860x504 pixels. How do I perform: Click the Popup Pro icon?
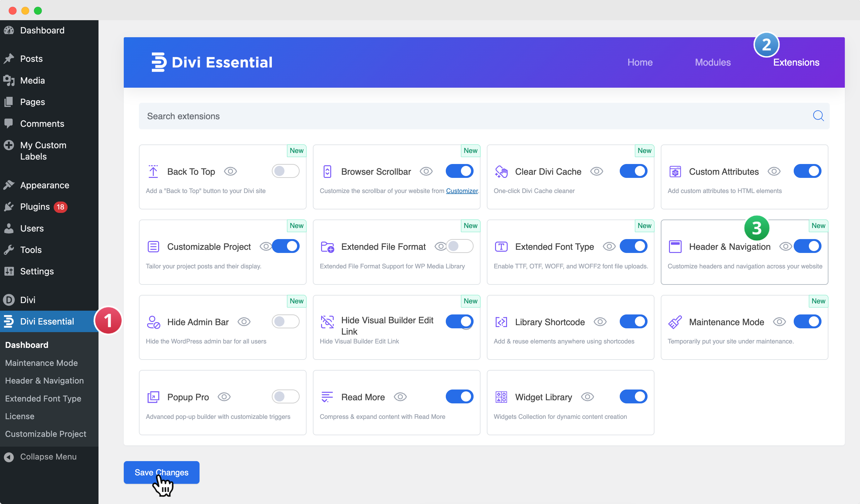(x=153, y=397)
